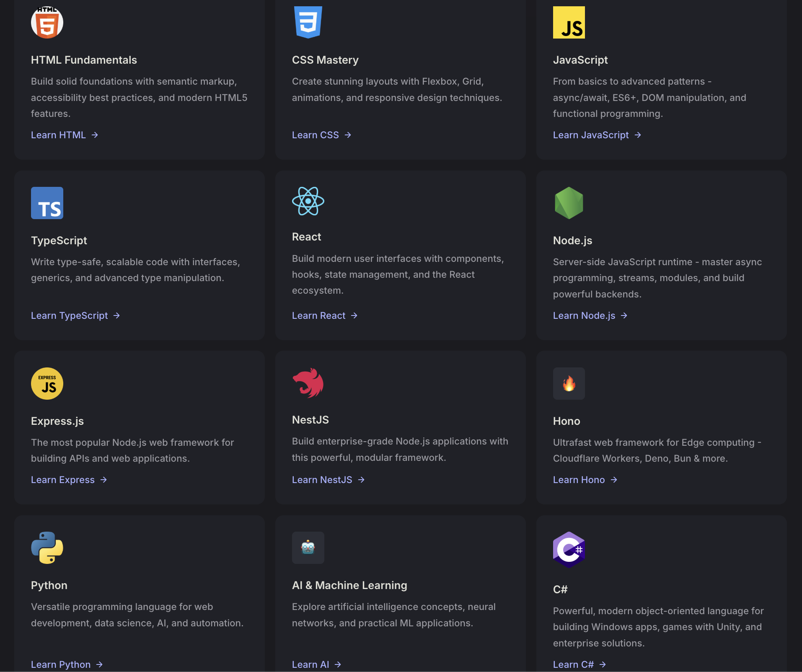Click the Express.js card heading
Image resolution: width=802 pixels, height=672 pixels.
point(57,421)
